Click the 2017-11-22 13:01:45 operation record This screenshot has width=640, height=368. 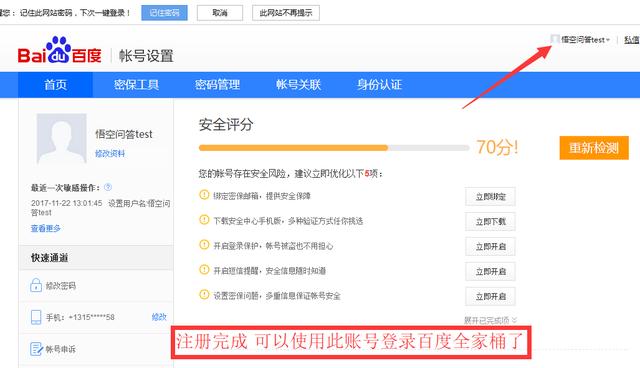click(x=100, y=207)
